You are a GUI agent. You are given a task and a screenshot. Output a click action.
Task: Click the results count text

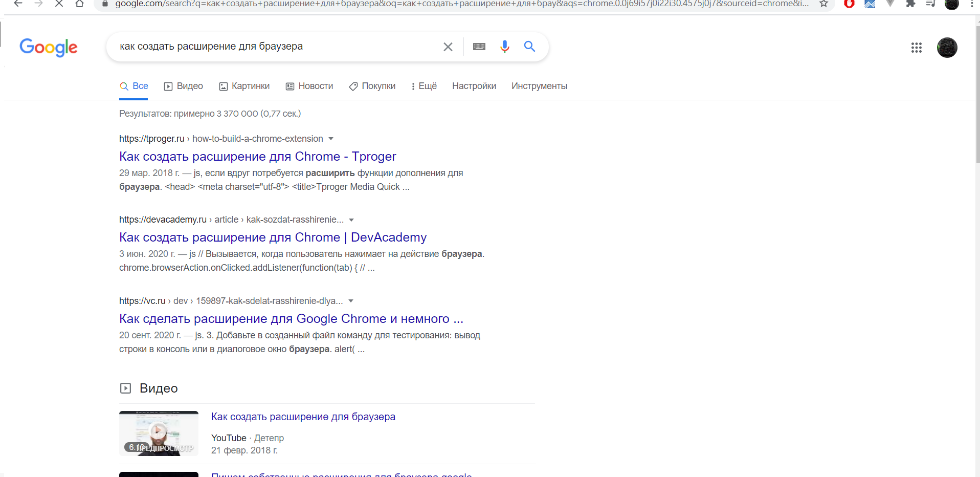[x=210, y=114]
